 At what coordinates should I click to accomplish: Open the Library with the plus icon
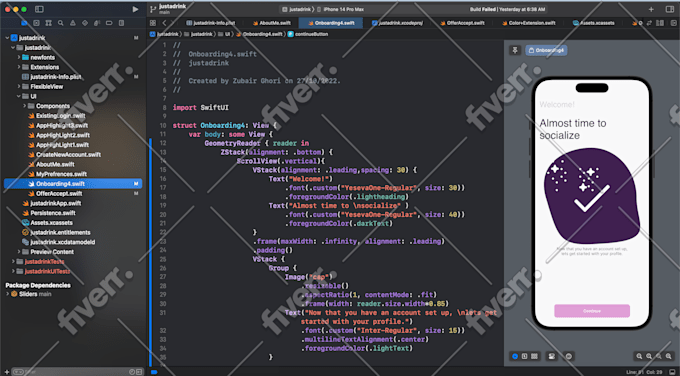pos(651,9)
